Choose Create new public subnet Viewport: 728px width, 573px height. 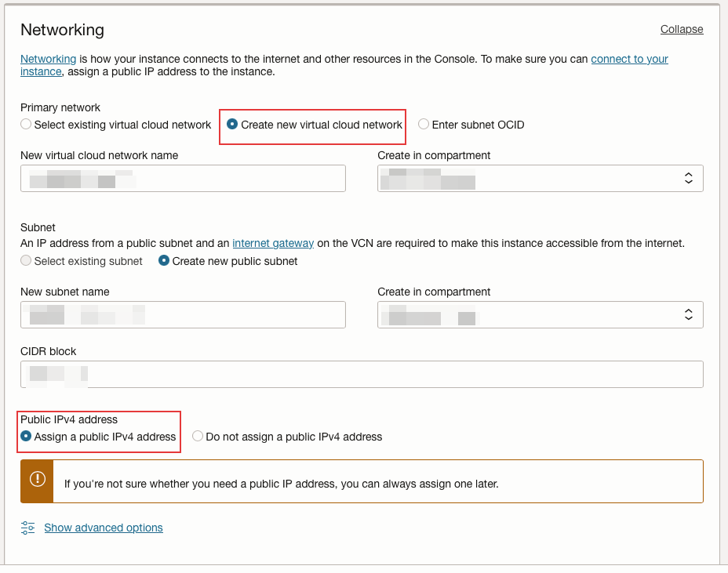point(165,261)
